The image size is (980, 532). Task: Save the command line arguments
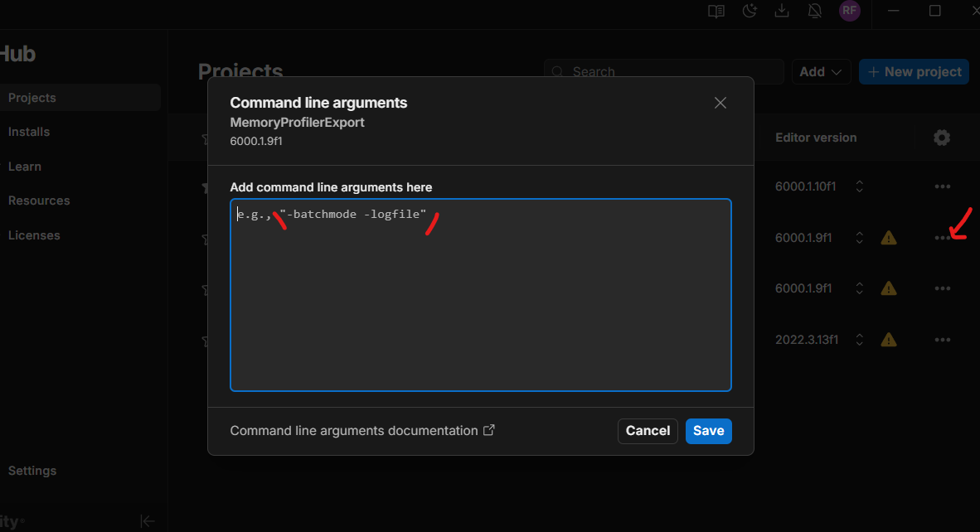[x=708, y=431]
